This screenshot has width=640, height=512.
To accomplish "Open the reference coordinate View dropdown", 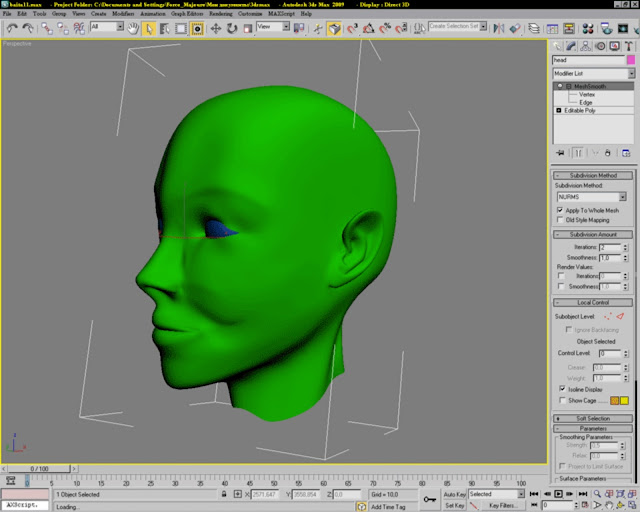I will [273, 27].
